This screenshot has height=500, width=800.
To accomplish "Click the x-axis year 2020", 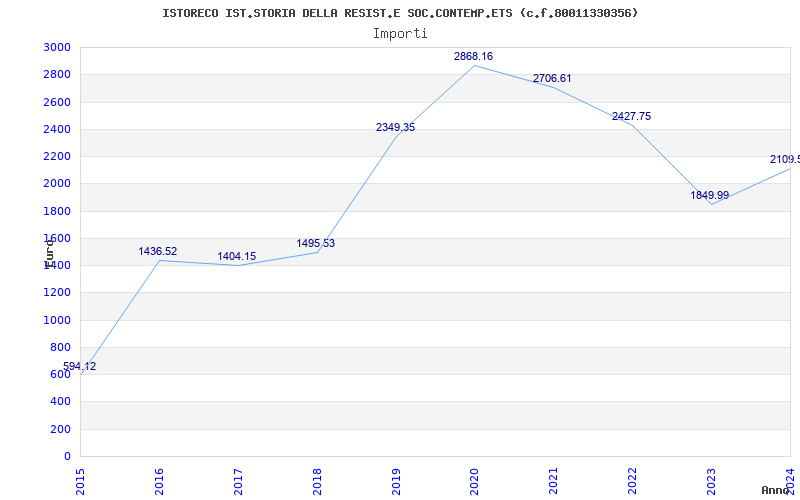I will [474, 482].
